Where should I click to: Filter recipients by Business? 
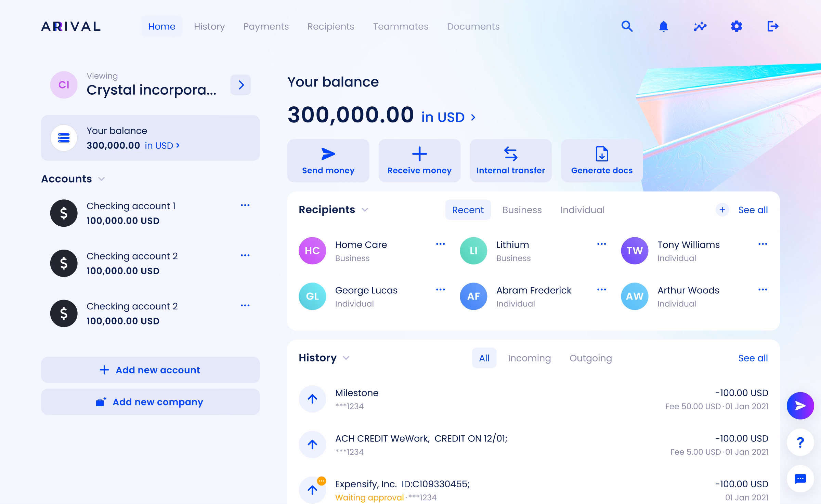(522, 210)
